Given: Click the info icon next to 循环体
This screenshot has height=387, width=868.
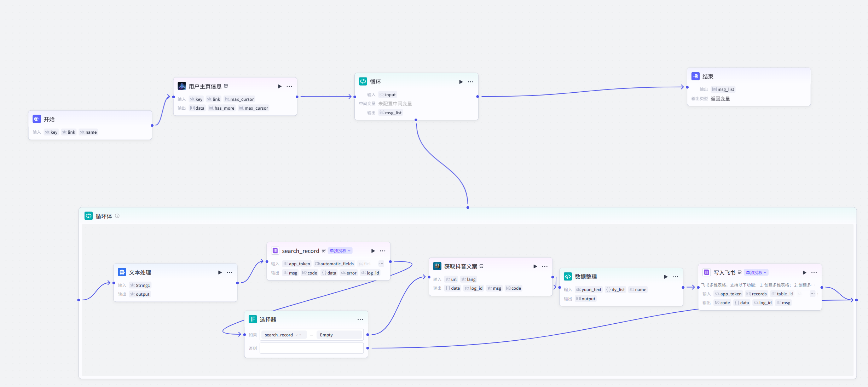Looking at the screenshot, I should (x=117, y=216).
